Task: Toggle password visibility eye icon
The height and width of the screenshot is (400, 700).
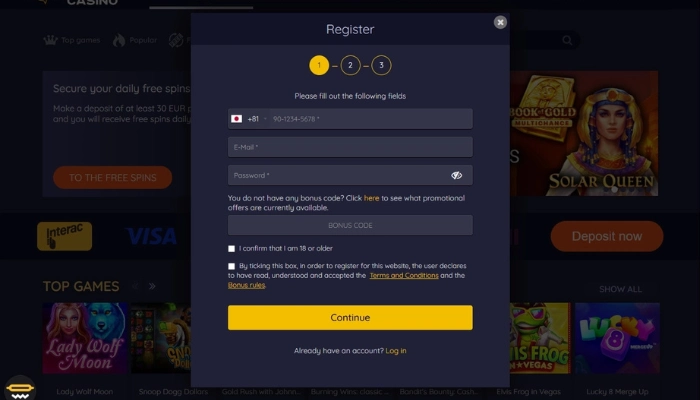Action: pyautogui.click(x=456, y=175)
